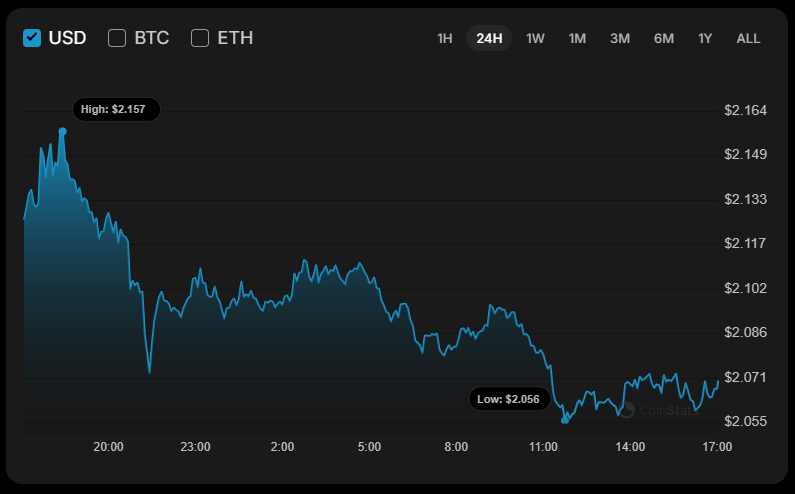Show the 1M time range
The height and width of the screenshot is (494, 795).
pyautogui.click(x=577, y=39)
